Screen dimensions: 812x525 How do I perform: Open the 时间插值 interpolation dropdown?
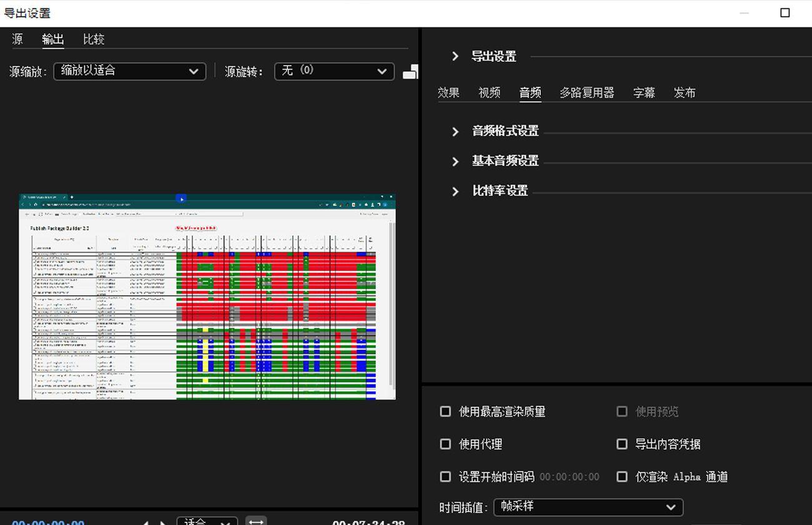coord(588,507)
